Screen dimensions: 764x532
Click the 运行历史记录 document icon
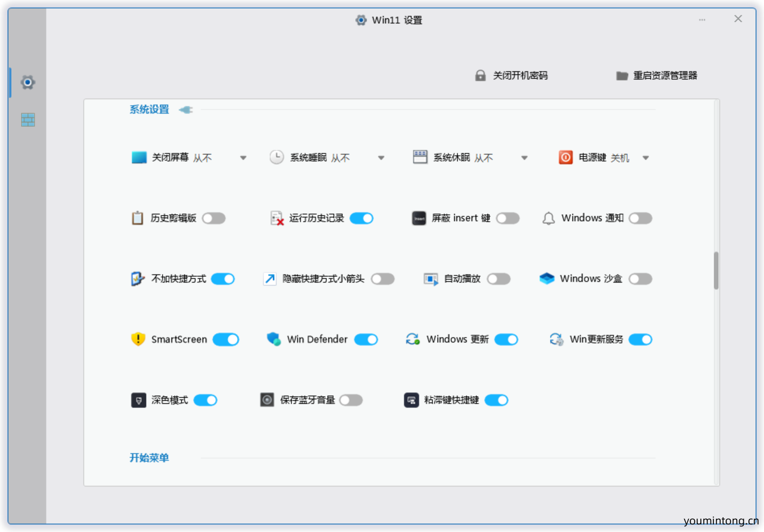coord(277,218)
